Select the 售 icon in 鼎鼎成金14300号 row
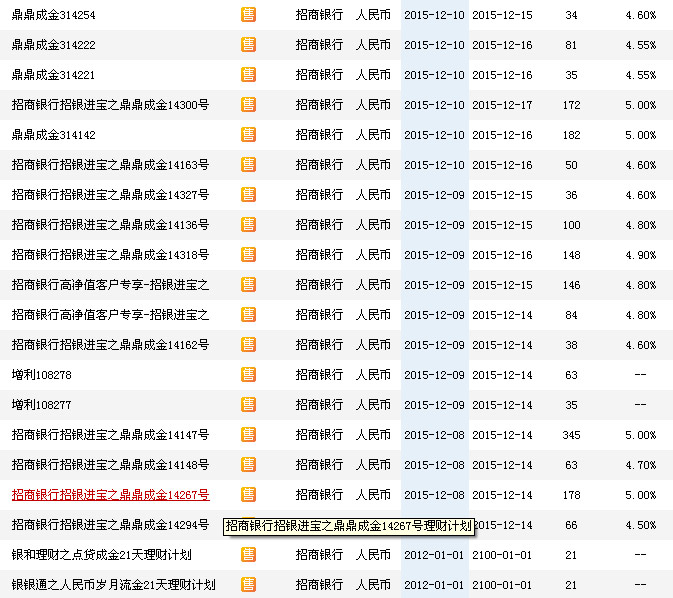The width and height of the screenshot is (673, 598). click(x=248, y=105)
